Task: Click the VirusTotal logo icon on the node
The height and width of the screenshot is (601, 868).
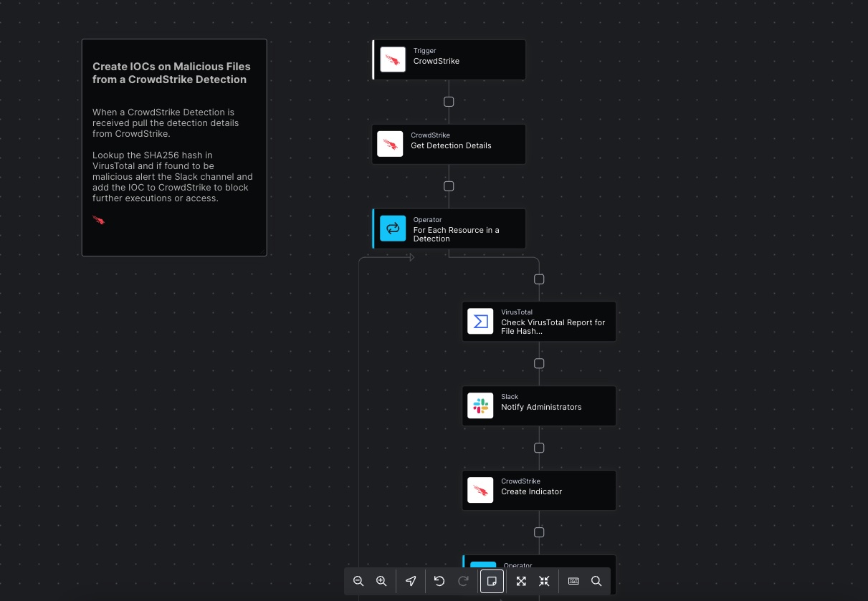Action: 480,321
